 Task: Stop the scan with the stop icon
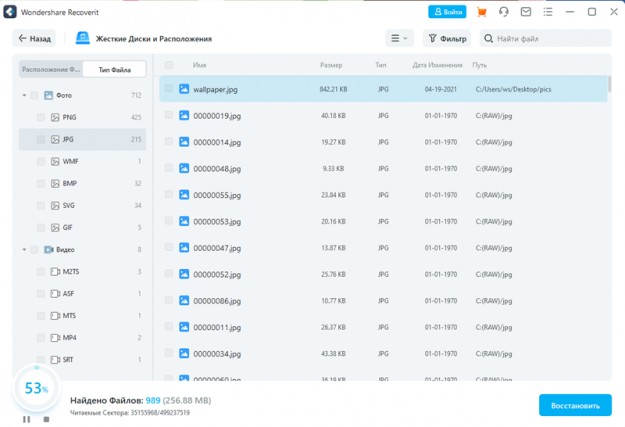[x=46, y=419]
